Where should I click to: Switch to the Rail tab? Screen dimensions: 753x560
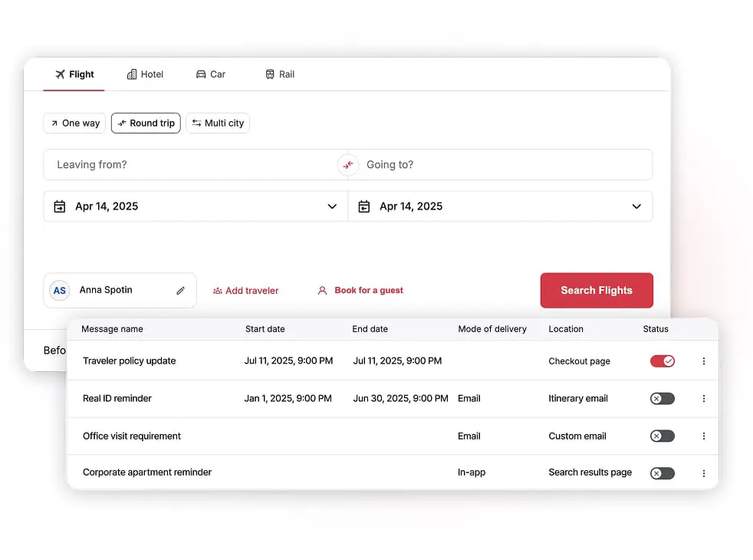[x=280, y=74]
